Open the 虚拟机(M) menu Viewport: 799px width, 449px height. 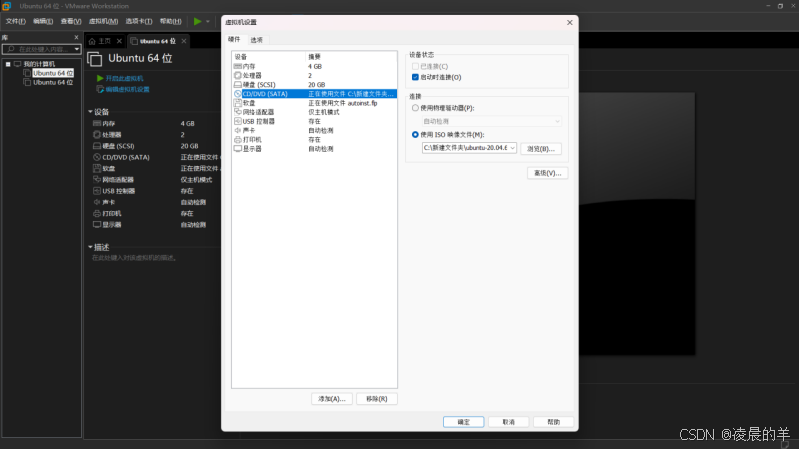click(103, 21)
